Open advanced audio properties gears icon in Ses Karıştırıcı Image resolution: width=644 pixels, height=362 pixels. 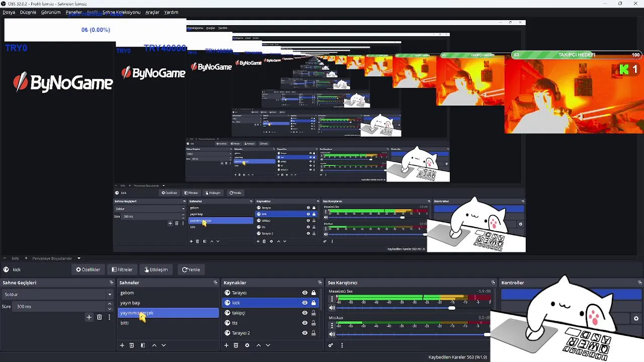[331, 345]
